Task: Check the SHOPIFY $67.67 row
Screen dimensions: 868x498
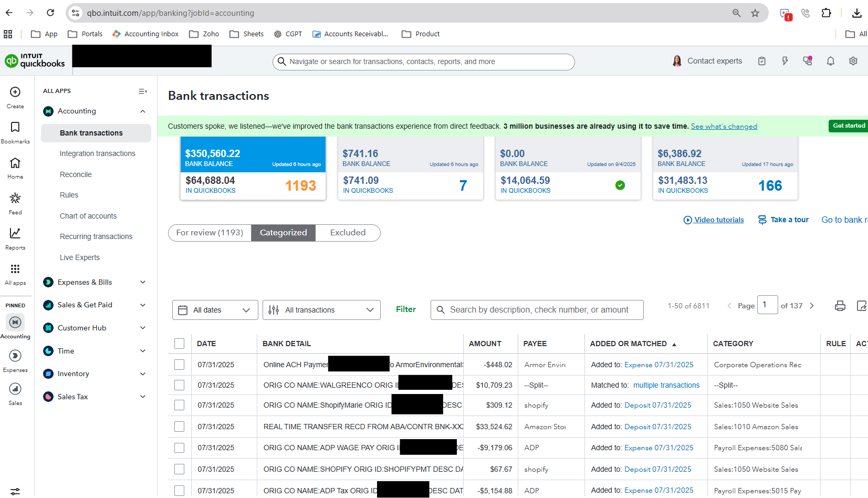Action: point(180,469)
